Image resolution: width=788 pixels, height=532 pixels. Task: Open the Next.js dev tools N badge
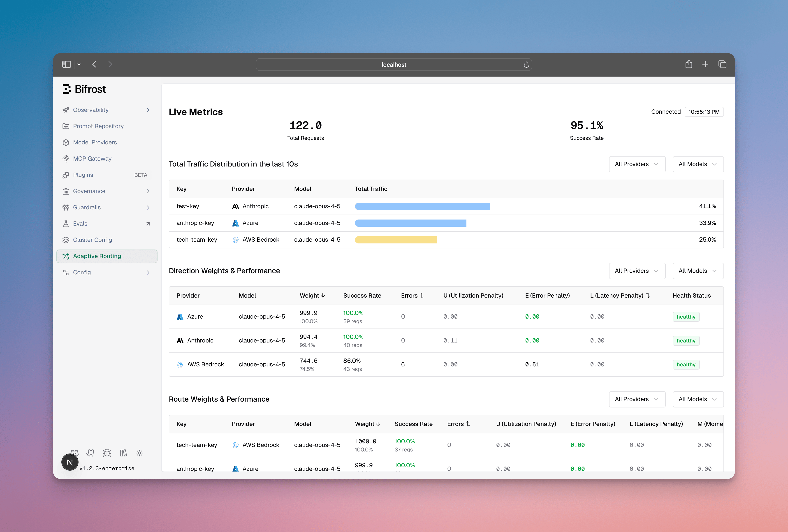pos(70,462)
